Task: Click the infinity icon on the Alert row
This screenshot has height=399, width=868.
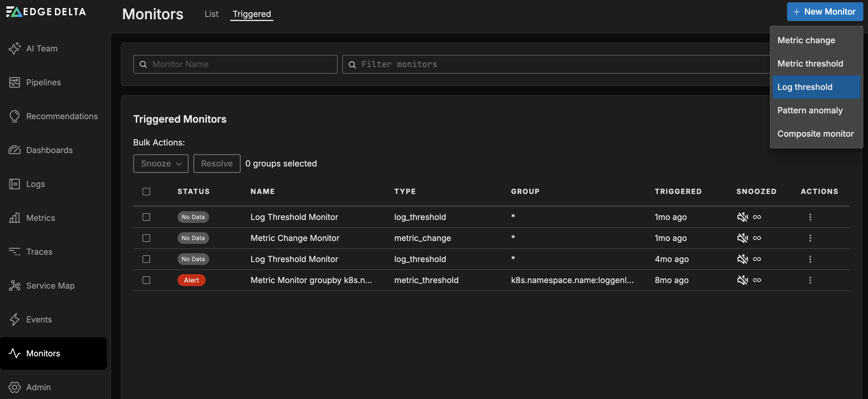Action: tap(757, 280)
